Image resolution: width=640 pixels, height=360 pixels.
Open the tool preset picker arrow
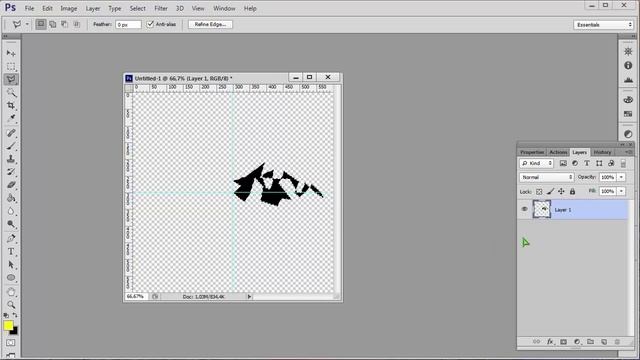pyautogui.click(x=27, y=24)
